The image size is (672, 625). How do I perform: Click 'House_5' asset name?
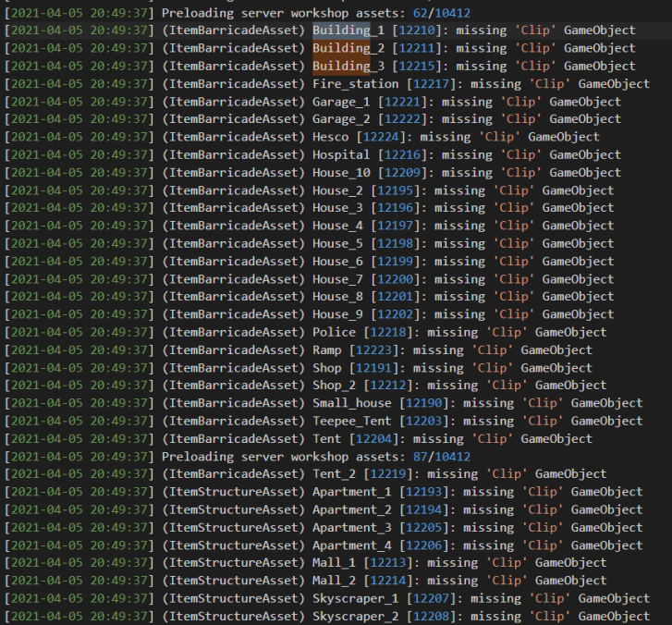point(337,243)
